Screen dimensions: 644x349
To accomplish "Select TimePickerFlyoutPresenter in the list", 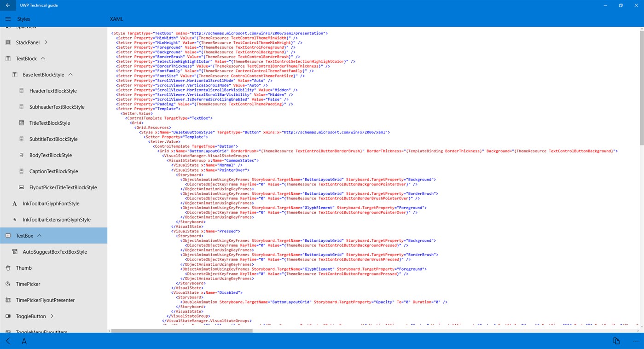I will (x=45, y=300).
